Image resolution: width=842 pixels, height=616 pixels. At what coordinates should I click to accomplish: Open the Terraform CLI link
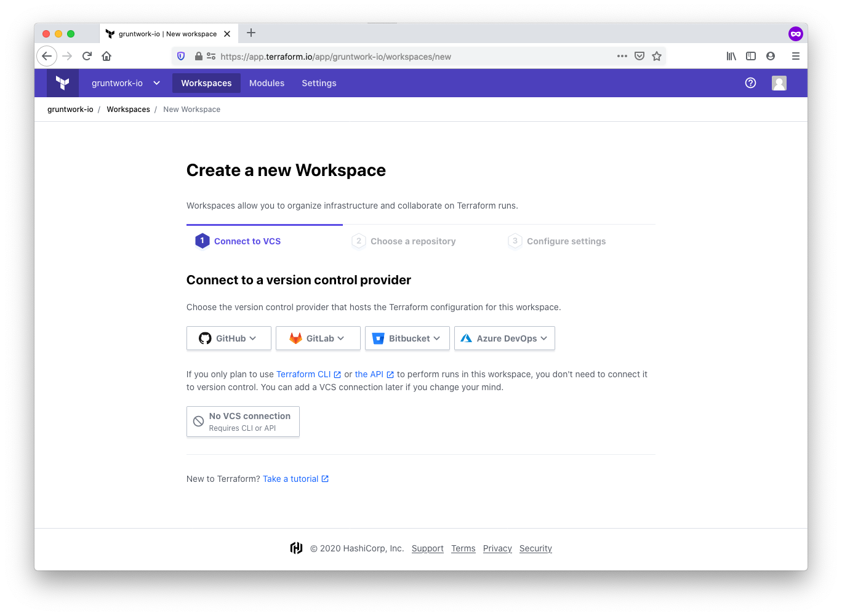[x=304, y=374]
